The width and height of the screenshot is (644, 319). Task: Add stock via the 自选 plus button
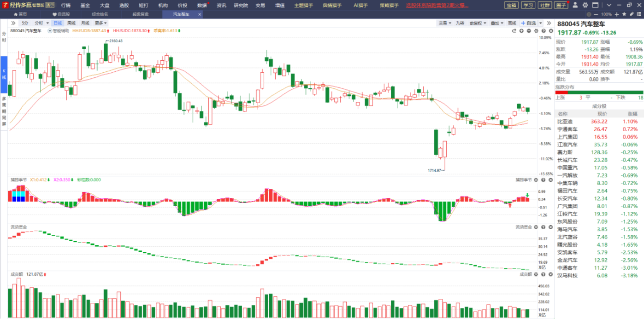pos(529,23)
